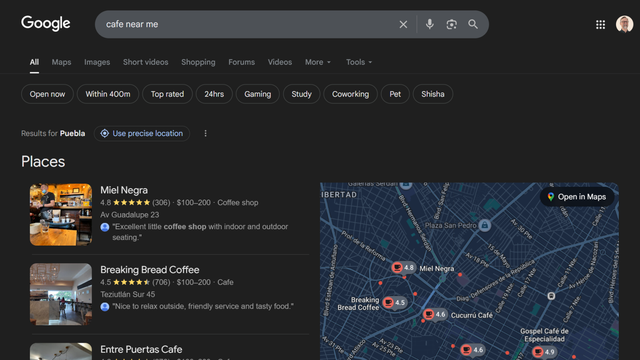Switch to the Maps tab

(x=61, y=62)
